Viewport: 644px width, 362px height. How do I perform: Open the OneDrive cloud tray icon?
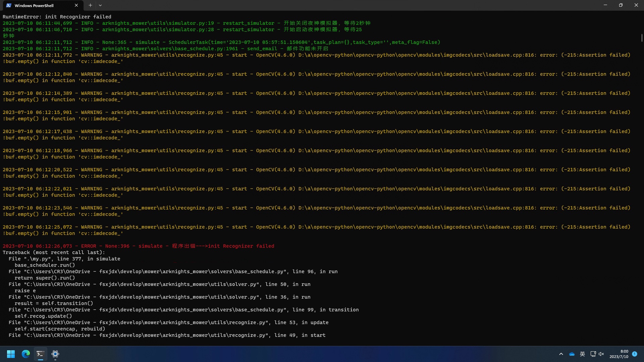(x=572, y=354)
